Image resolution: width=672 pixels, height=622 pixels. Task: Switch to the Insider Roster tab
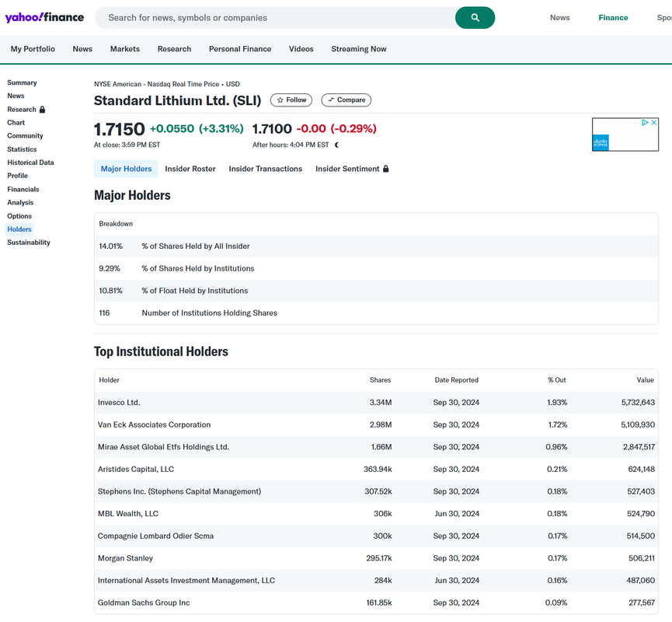click(190, 169)
